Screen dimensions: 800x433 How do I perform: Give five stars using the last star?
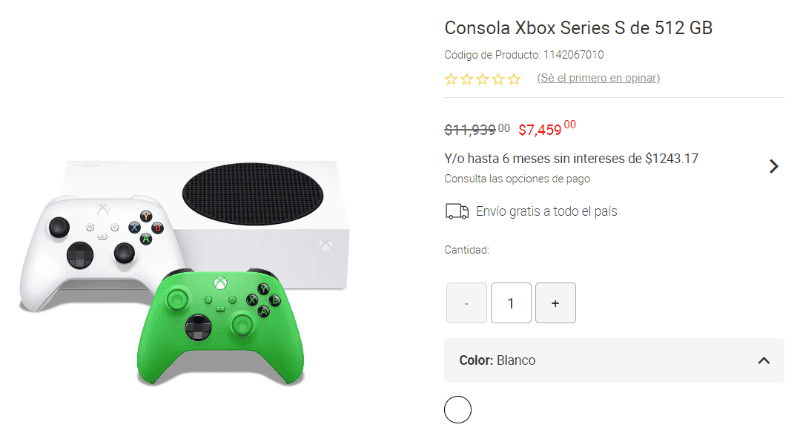coord(514,79)
